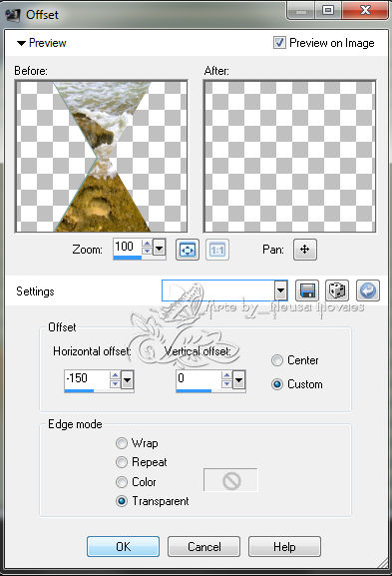Click the Offset dialog title bar icon
Screen dimensions: 392x576
click(12, 15)
